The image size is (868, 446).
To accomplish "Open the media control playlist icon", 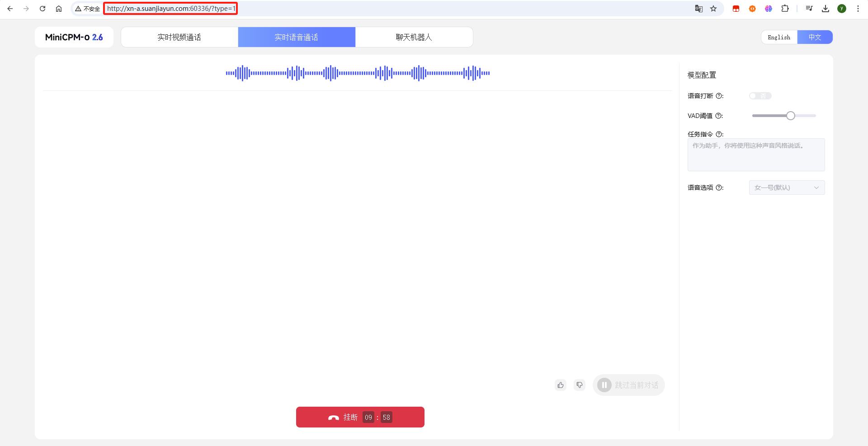I will coord(809,9).
